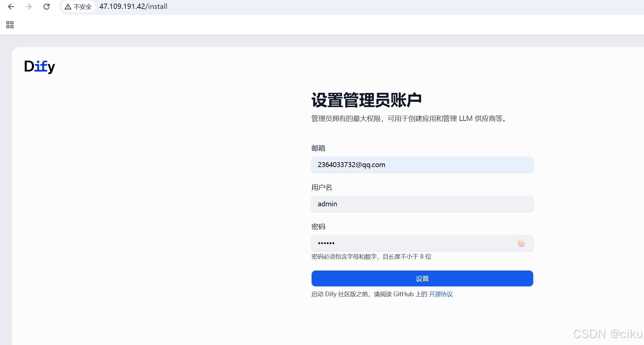Click text 启动 Dify 社区版之前
The height and width of the screenshot is (345, 644).
click(x=340, y=294)
